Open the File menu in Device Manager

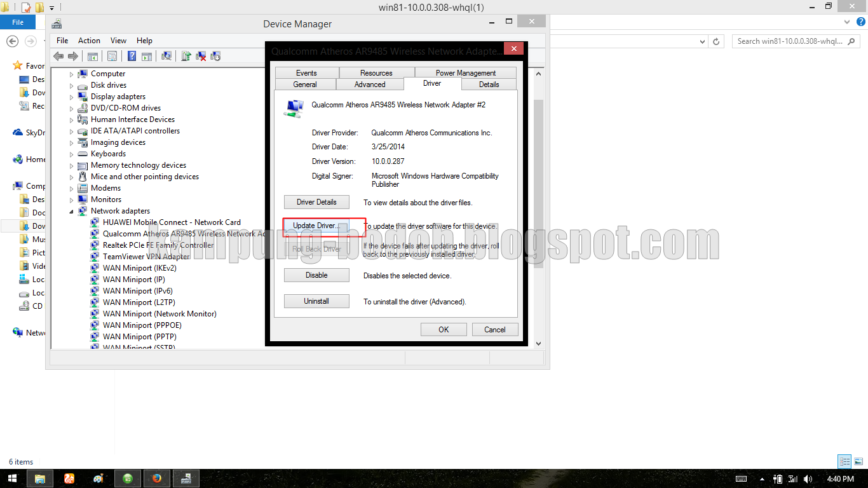(62, 40)
